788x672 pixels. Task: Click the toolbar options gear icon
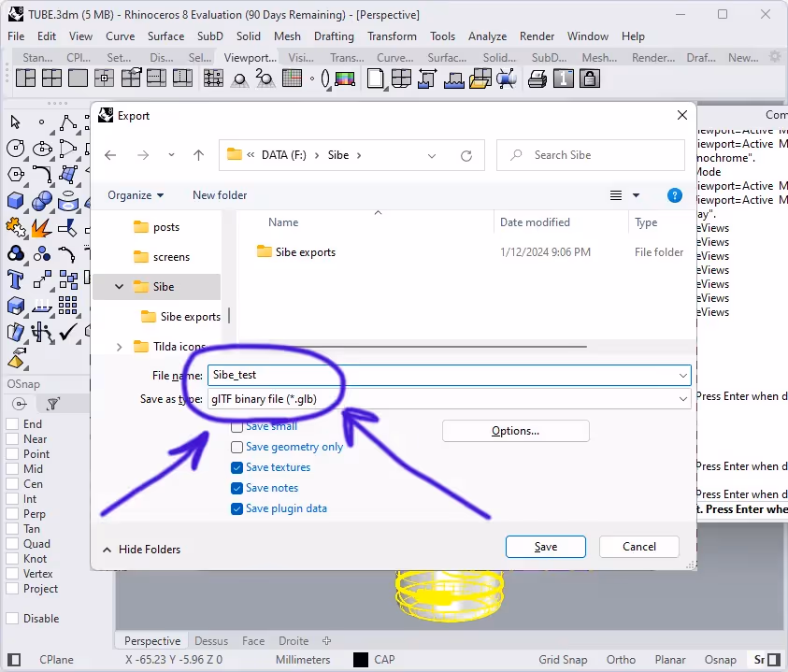776,56
